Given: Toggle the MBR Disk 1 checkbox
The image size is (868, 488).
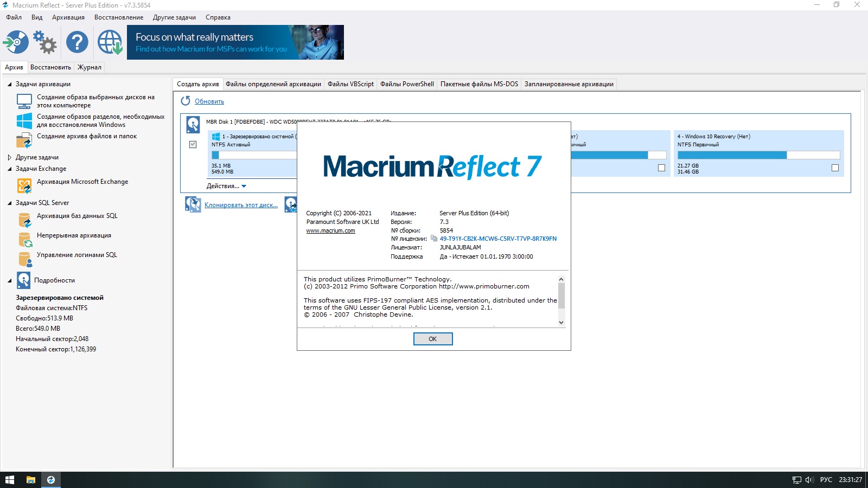Looking at the screenshot, I should coord(193,144).
